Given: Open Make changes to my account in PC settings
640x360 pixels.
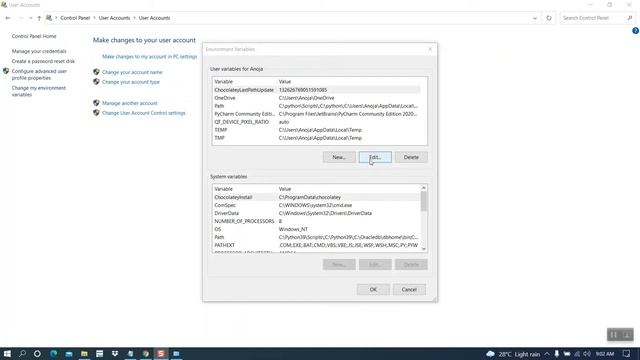Looking at the screenshot, I should (149, 56).
